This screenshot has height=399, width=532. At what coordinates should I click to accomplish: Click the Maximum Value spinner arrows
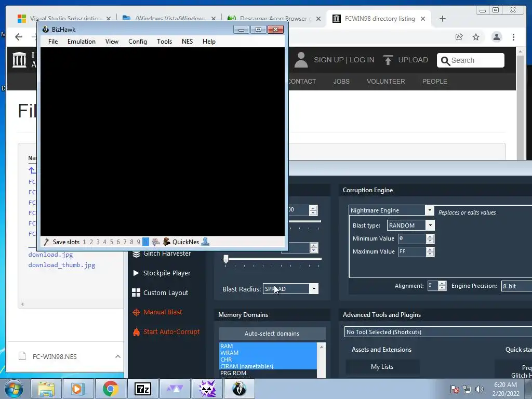(x=430, y=252)
